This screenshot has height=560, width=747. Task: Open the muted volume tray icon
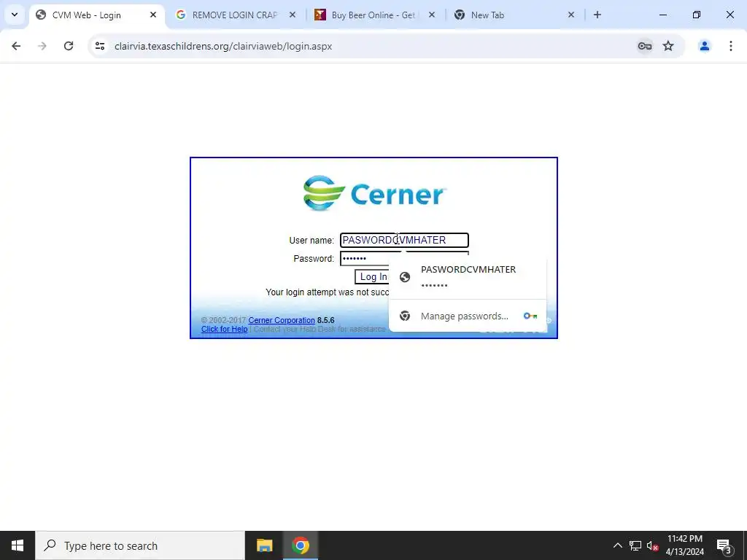click(x=652, y=545)
